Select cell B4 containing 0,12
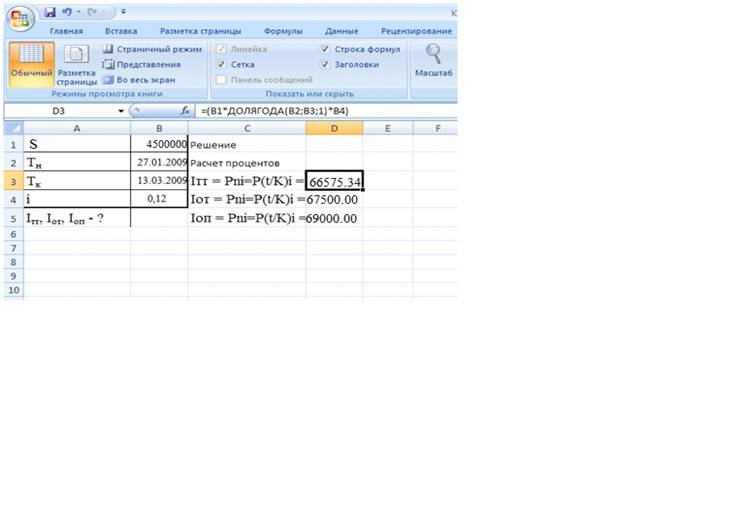The height and width of the screenshot is (528, 745). coord(159,199)
